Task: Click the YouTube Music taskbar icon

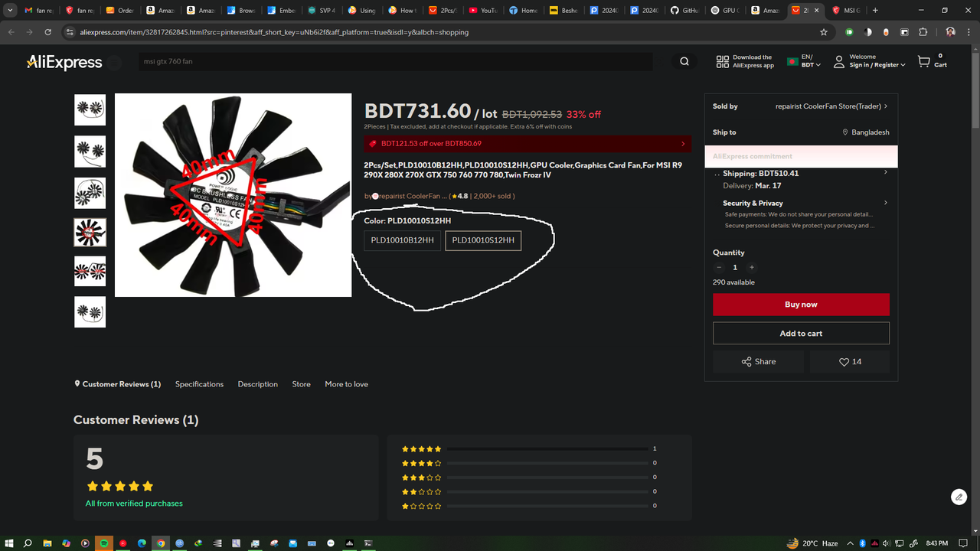Action: [122, 543]
